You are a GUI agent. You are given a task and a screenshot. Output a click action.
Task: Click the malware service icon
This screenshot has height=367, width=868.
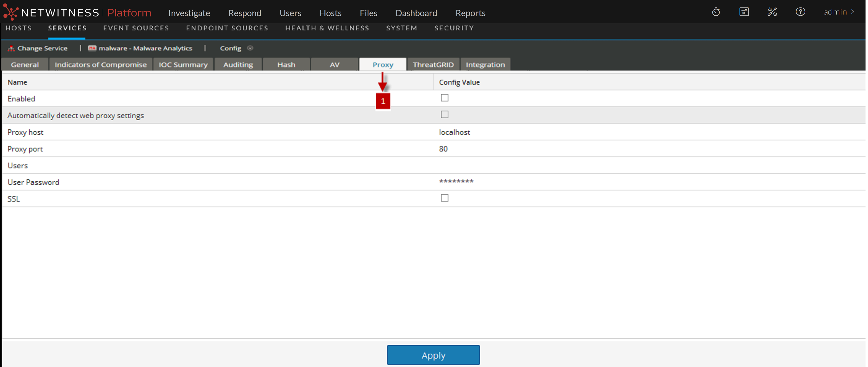[x=92, y=48]
